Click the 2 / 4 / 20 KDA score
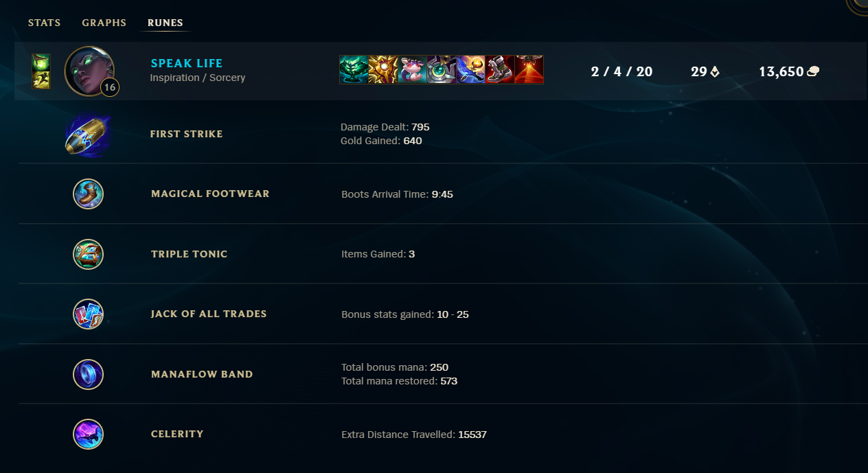This screenshot has height=473, width=868. (621, 71)
